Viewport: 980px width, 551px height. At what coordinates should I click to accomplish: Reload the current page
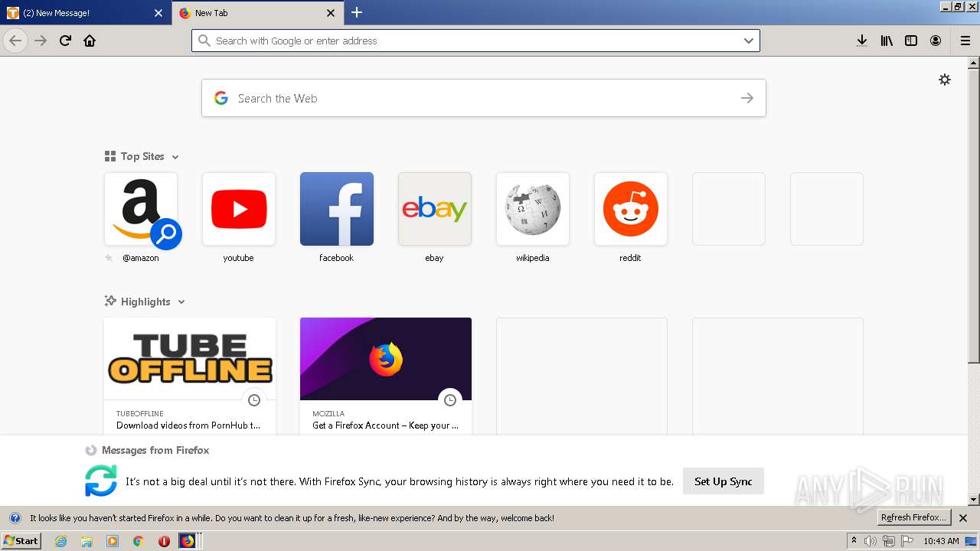click(65, 41)
